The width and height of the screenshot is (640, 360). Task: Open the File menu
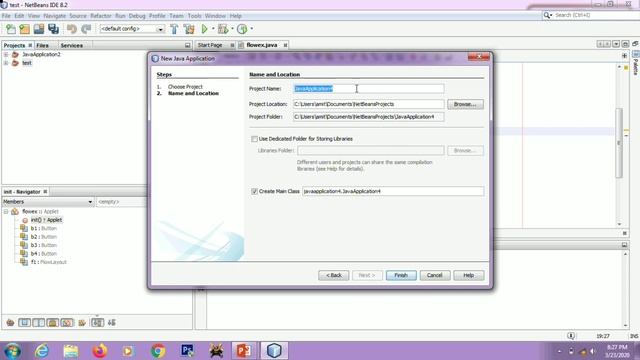coord(6,16)
